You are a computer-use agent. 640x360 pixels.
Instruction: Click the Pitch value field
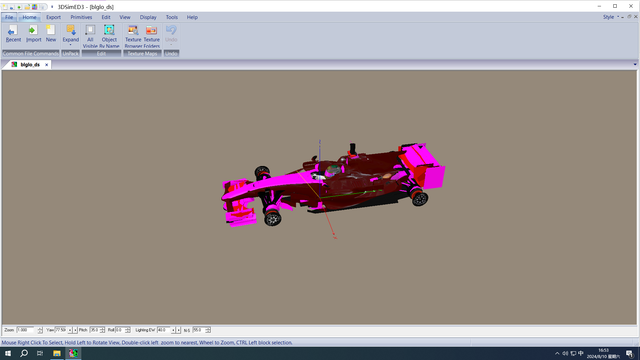94,330
